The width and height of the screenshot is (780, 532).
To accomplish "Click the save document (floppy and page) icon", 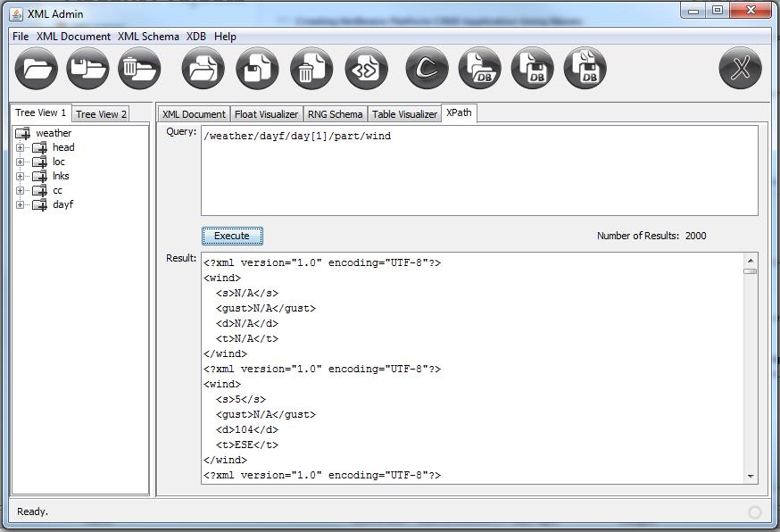I will pyautogui.click(x=257, y=69).
